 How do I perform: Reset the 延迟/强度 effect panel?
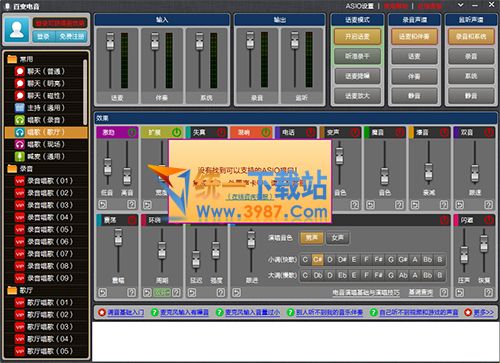[x=192, y=293]
